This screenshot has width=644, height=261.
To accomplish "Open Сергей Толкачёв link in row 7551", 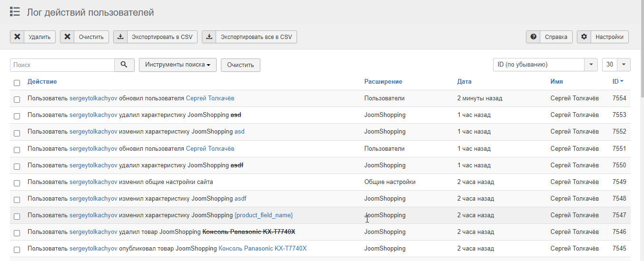I will point(210,149).
